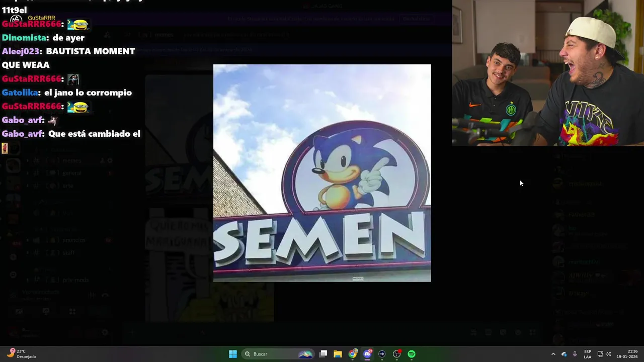Open the weather widget showing 23°C Despejado
Image resolution: width=644 pixels, height=362 pixels.
(x=21, y=354)
